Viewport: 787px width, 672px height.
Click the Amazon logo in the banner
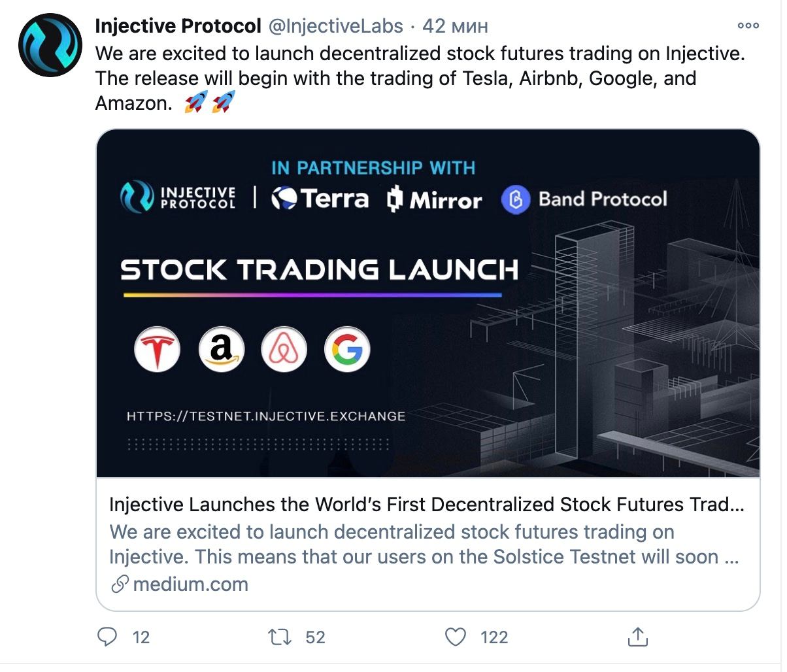pyautogui.click(x=221, y=350)
